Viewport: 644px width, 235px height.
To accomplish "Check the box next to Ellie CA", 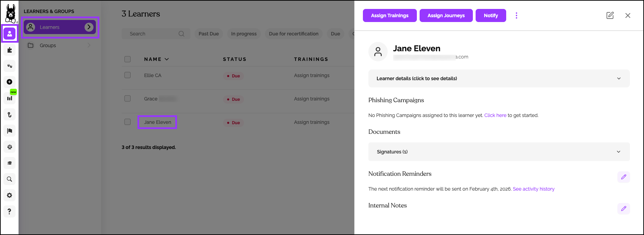I will (127, 75).
